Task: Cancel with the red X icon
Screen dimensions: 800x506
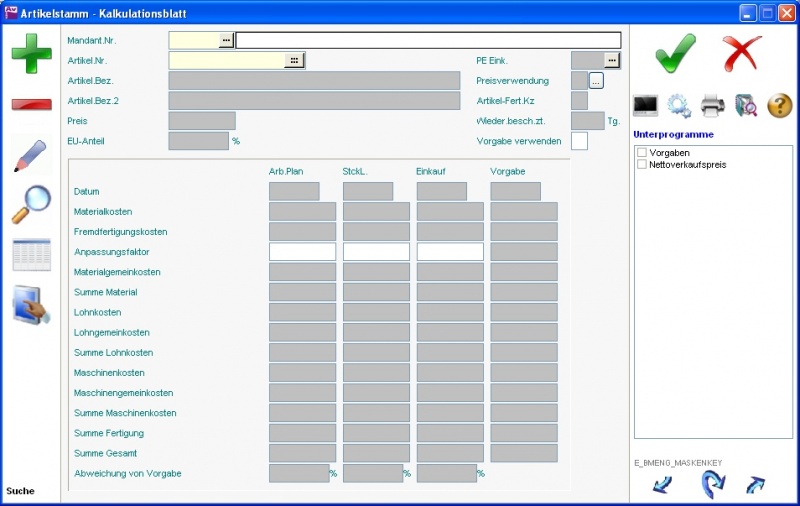Action: [742, 53]
